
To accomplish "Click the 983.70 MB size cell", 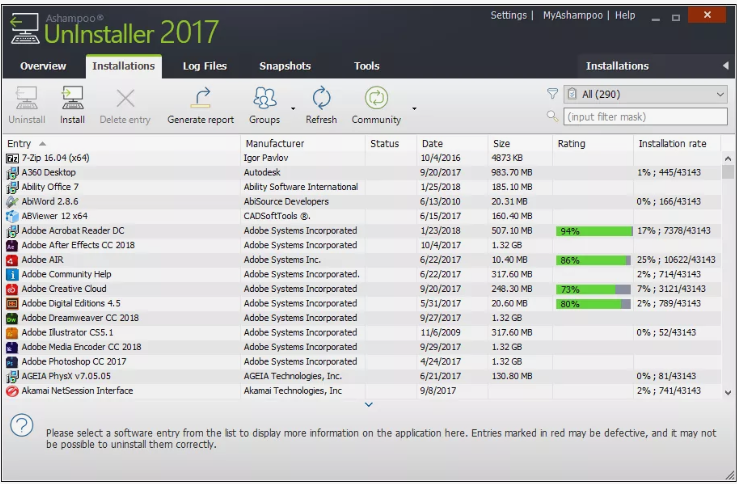I will [512, 172].
